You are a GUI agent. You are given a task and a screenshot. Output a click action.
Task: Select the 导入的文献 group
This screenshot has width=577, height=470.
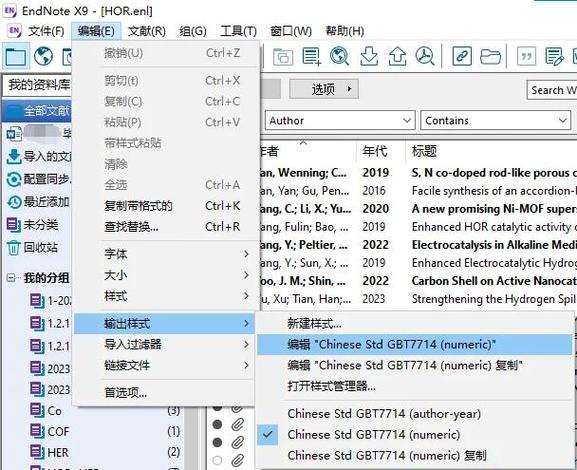tap(39, 156)
